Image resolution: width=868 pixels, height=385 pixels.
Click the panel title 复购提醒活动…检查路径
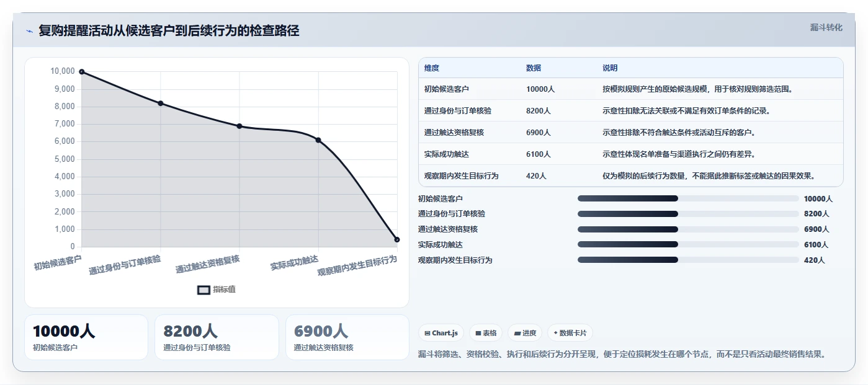[169, 31]
